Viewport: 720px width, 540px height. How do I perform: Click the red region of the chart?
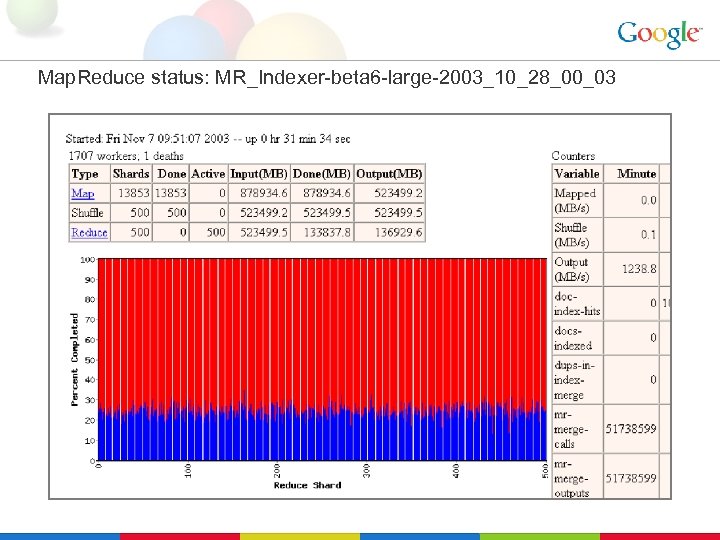click(x=322, y=331)
